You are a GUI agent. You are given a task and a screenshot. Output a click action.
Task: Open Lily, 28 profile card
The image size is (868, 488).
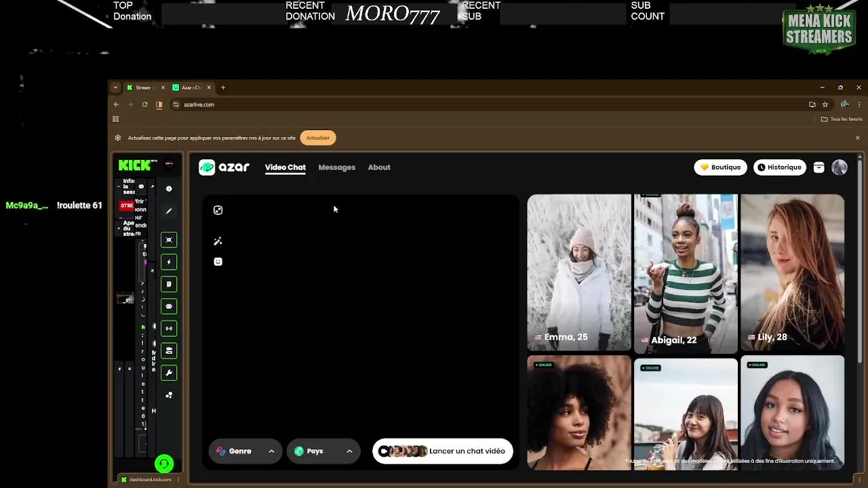792,273
